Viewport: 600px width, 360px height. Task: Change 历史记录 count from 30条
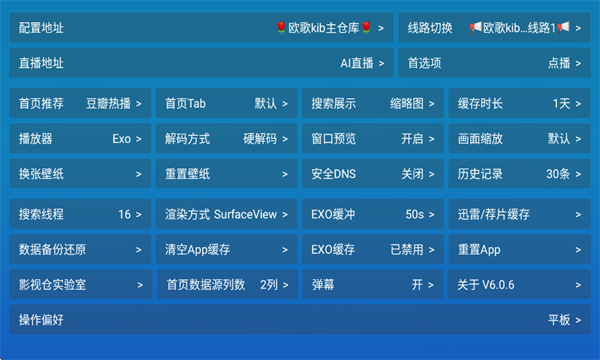(x=520, y=174)
